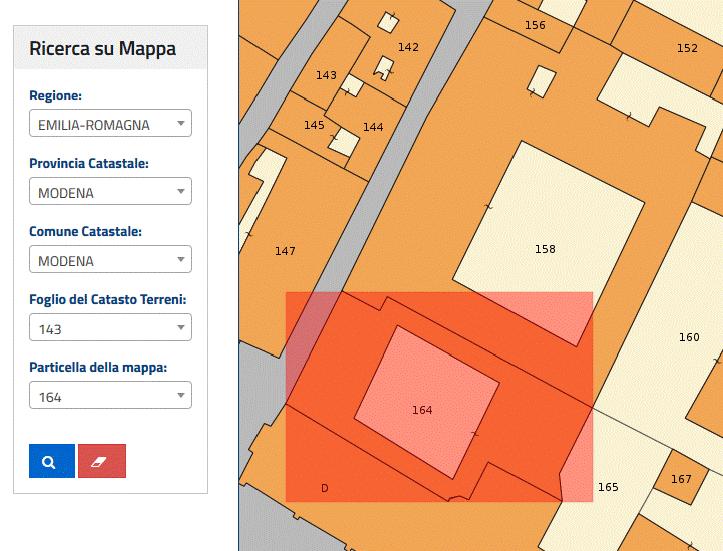The width and height of the screenshot is (723, 551).
Task: Click the Particella della mappa label
Action: pyautogui.click(x=98, y=367)
